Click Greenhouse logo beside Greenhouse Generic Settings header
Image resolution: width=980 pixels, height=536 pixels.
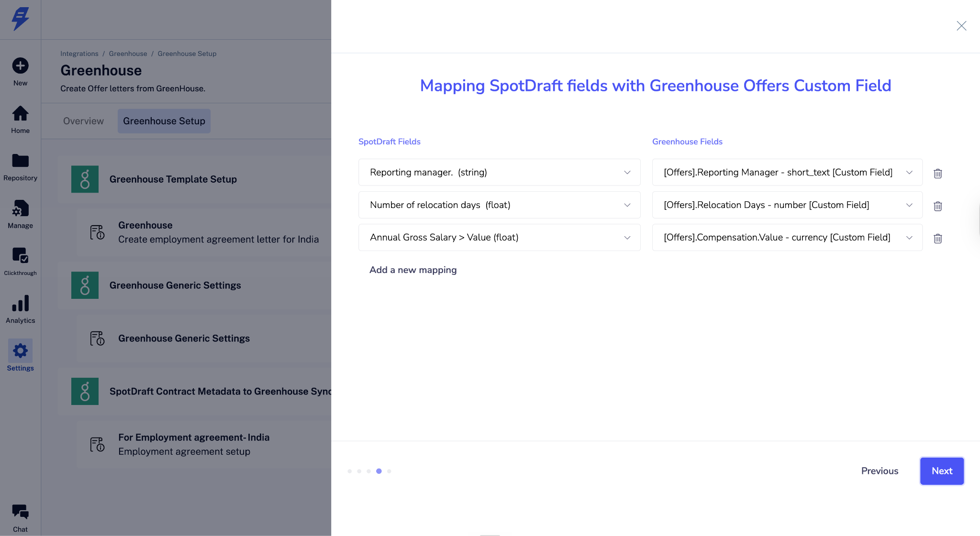[x=85, y=285]
